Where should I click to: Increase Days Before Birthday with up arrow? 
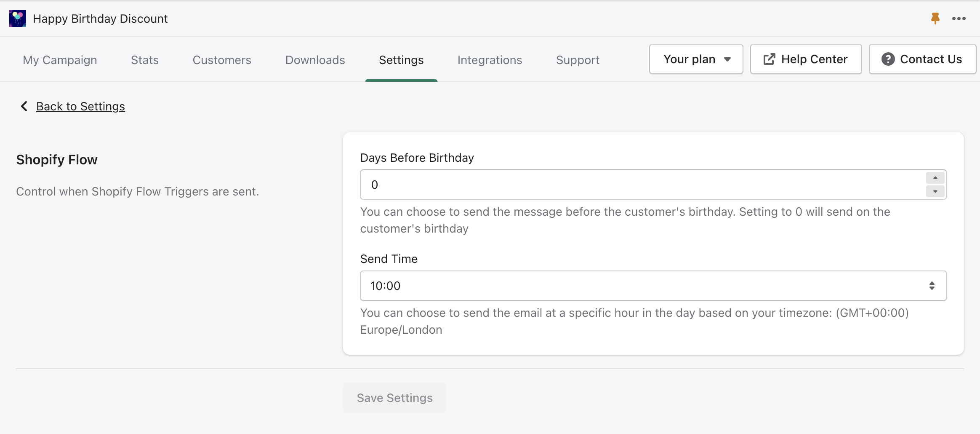[x=935, y=178]
